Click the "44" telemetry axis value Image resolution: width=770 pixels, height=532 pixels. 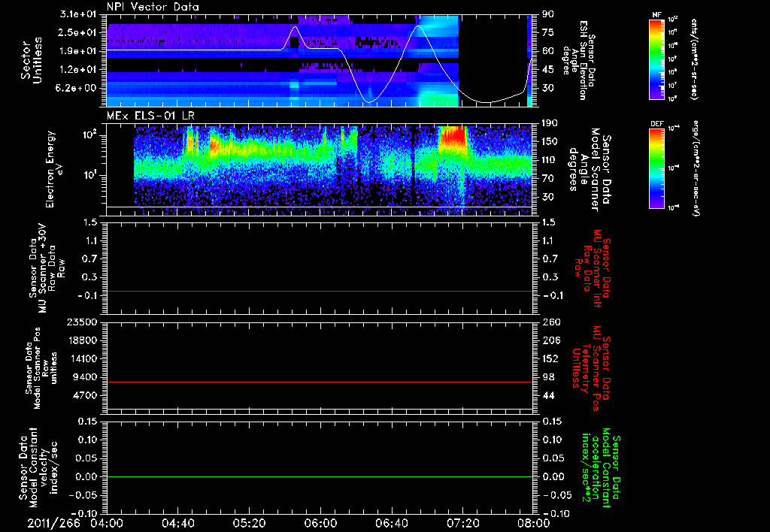click(x=548, y=395)
